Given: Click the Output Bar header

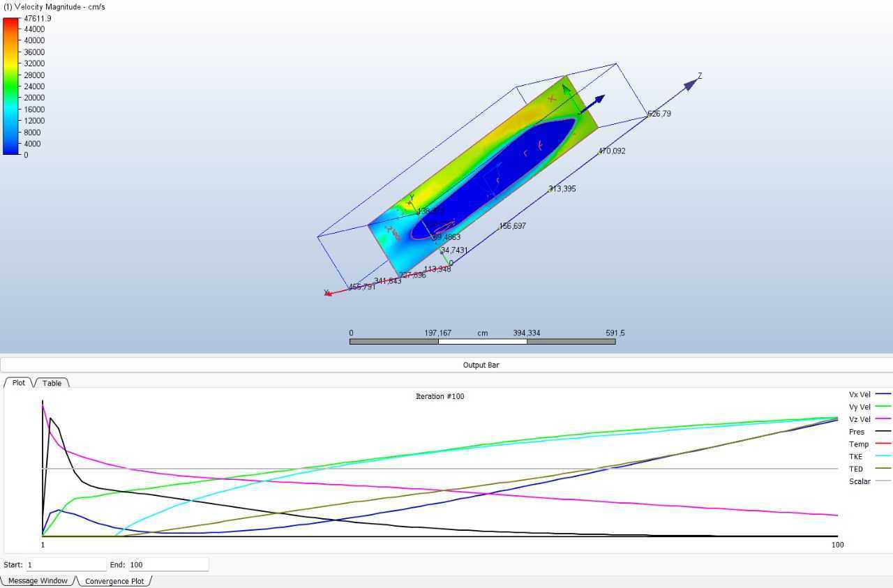Looking at the screenshot, I should pyautogui.click(x=446, y=365).
